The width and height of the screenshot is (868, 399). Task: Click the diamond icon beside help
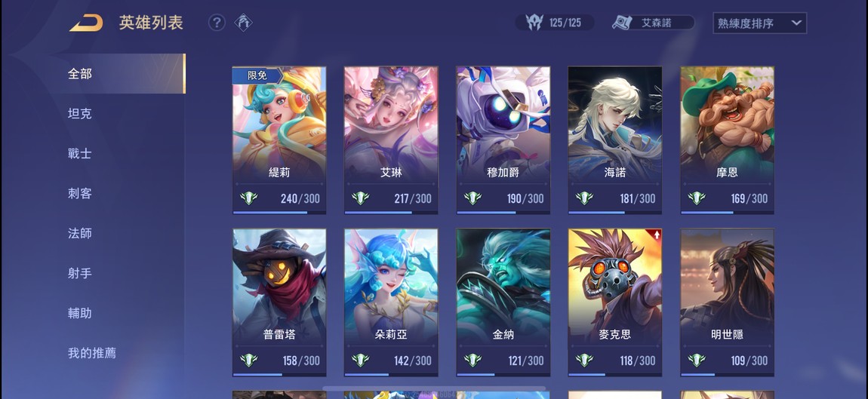pyautogui.click(x=244, y=23)
